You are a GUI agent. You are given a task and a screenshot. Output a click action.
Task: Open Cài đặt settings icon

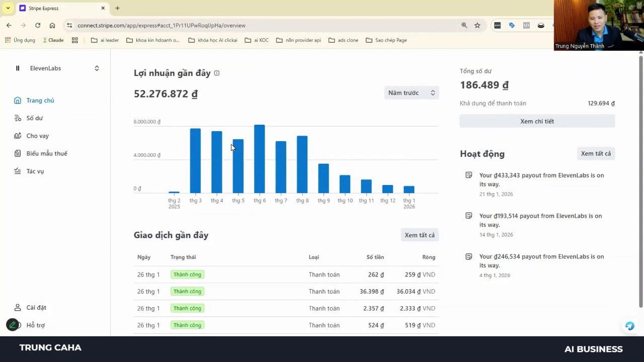pos(18,307)
